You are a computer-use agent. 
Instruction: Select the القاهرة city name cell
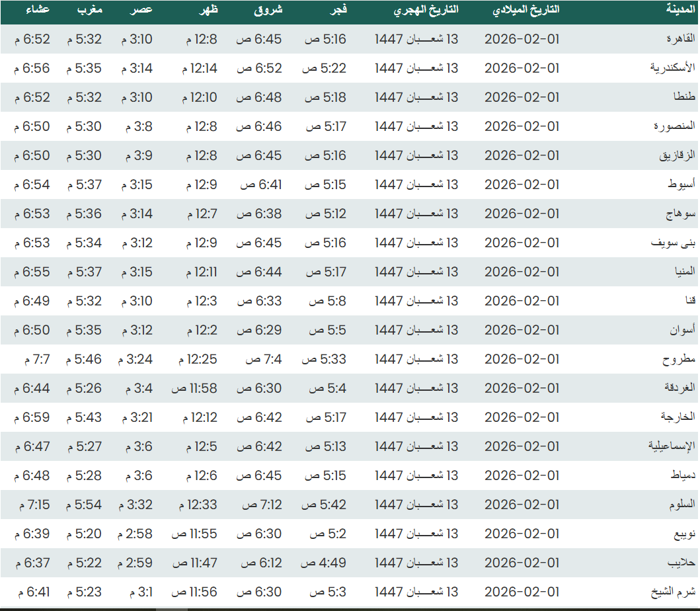pos(681,39)
